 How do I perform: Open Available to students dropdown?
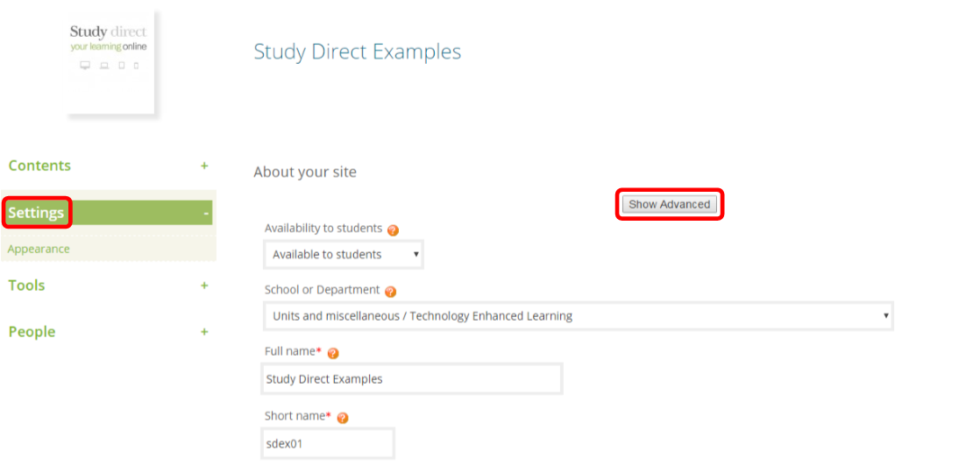[344, 255]
